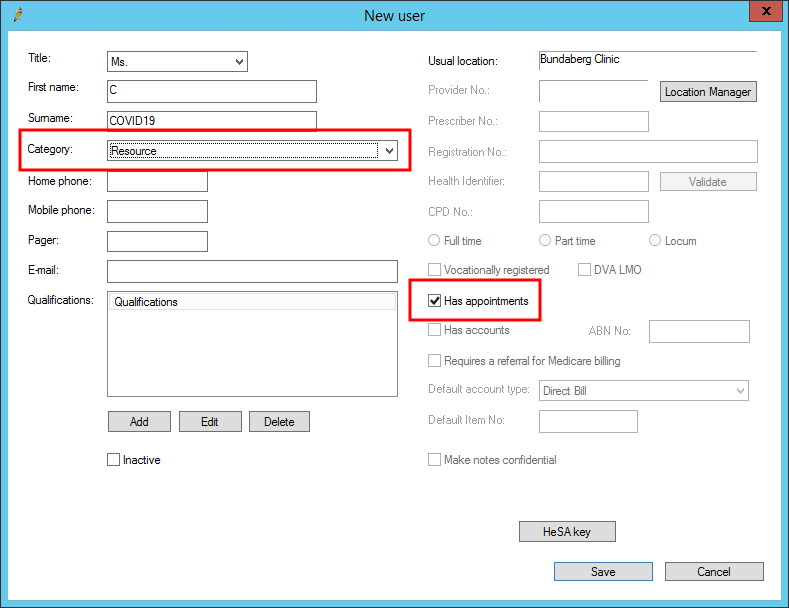Focus the E-mail input field
The width and height of the screenshot is (789, 608).
(252, 272)
